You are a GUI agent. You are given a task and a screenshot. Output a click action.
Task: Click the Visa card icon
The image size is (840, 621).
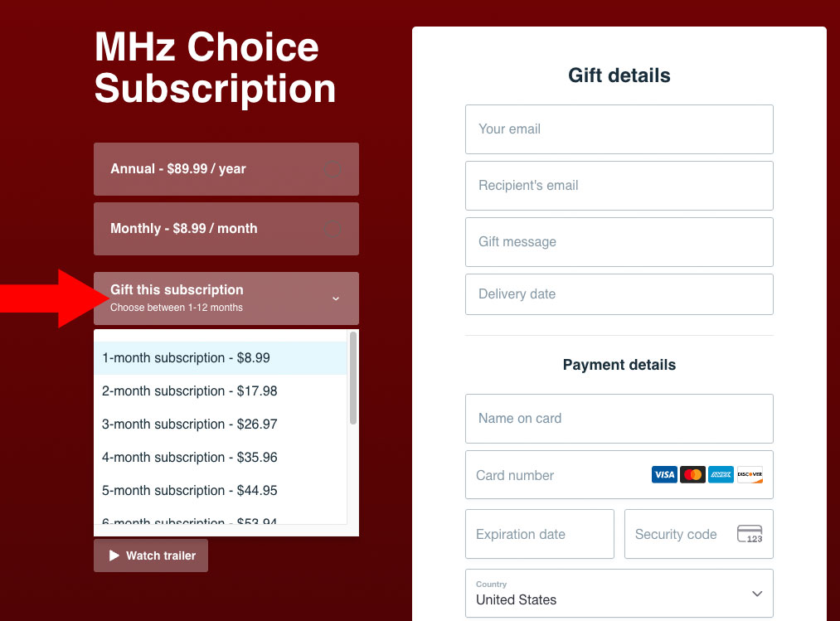pyautogui.click(x=664, y=475)
